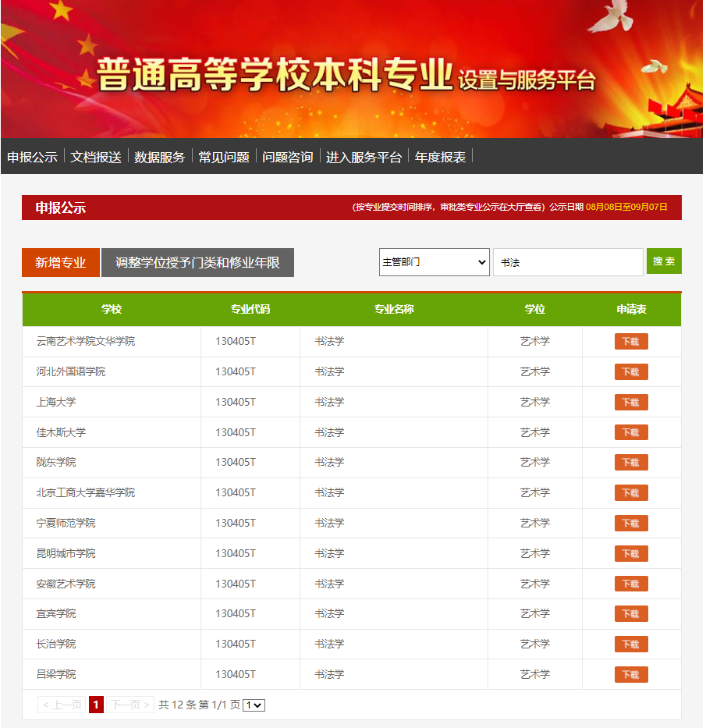The height and width of the screenshot is (728, 706).
Task: Open 问题咨询 from the top menu
Action: [288, 157]
